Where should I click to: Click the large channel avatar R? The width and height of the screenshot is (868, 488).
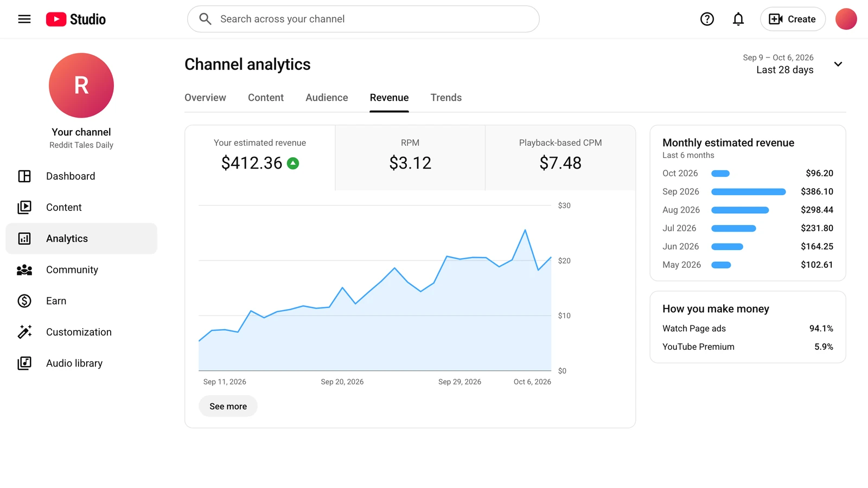point(81,85)
